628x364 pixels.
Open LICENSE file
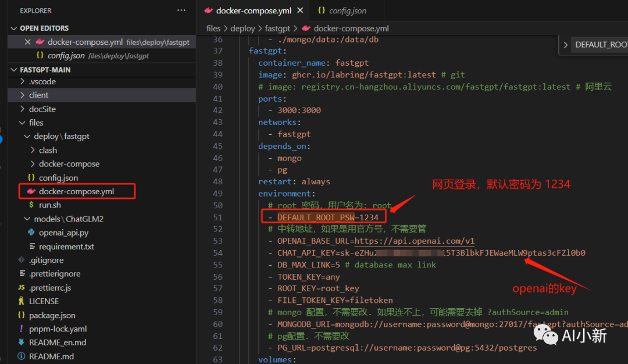coord(44,301)
